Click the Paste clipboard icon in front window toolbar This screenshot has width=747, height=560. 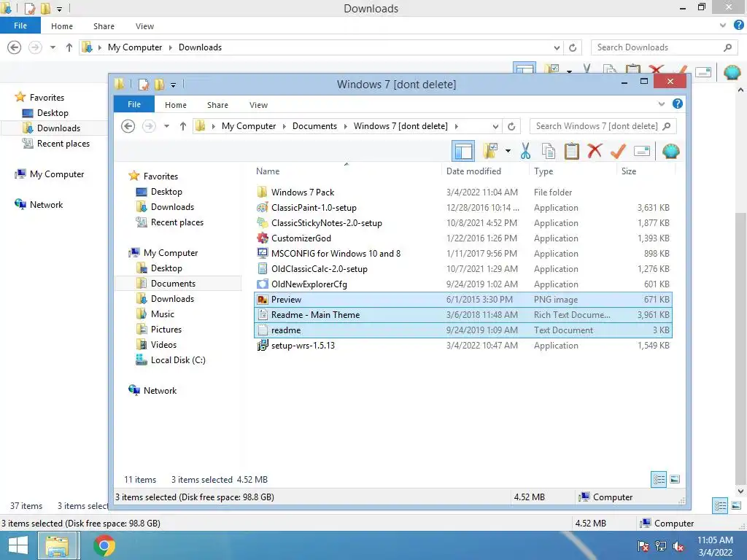(572, 151)
